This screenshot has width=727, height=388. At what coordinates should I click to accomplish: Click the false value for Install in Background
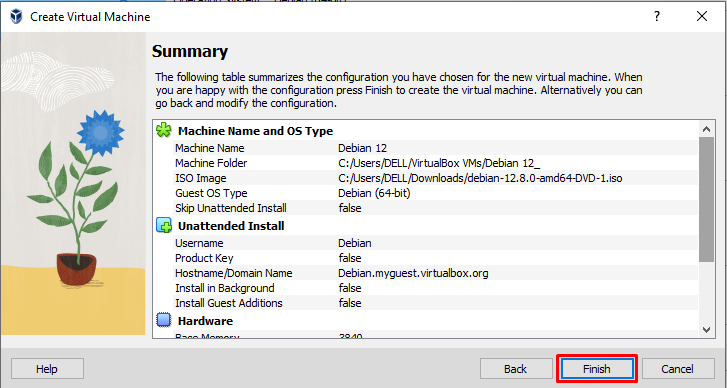click(x=350, y=288)
